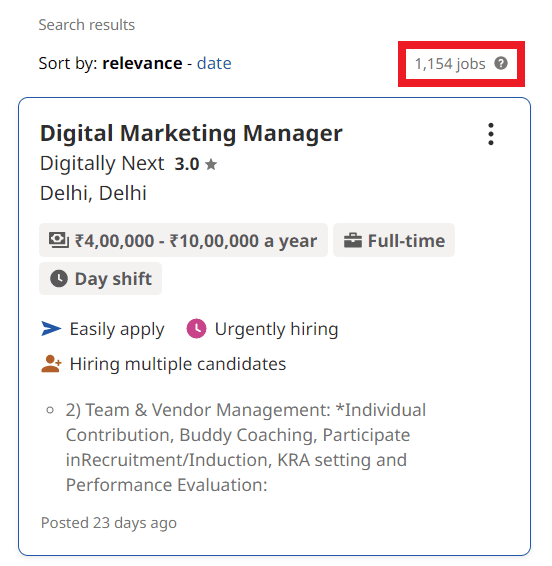Sort search results by date

[214, 64]
